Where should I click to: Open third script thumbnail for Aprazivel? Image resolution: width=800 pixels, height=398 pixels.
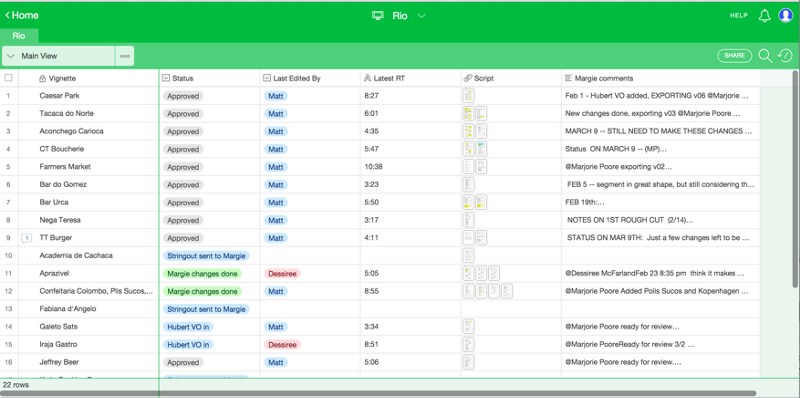[x=494, y=273]
